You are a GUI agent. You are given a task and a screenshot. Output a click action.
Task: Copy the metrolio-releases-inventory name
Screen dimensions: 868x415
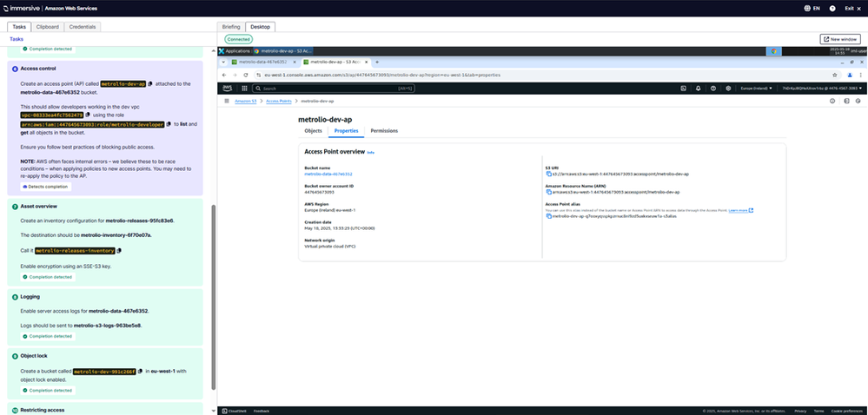pos(120,251)
